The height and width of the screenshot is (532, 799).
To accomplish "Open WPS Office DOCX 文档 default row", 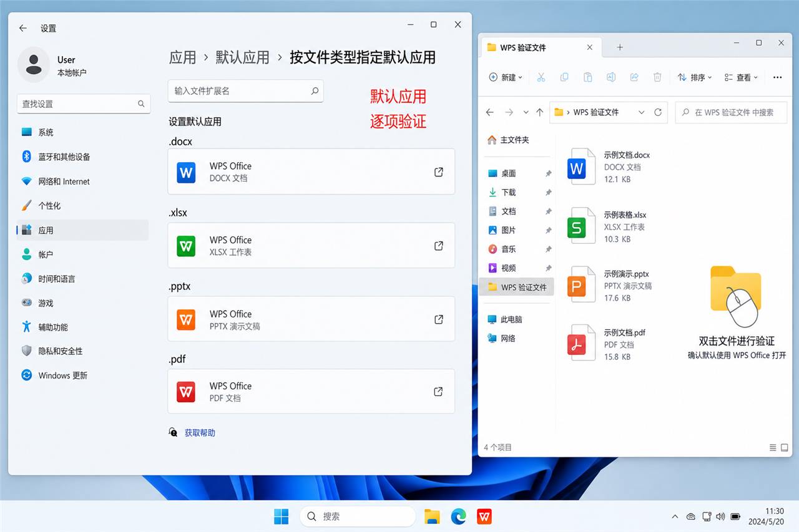I will tap(311, 172).
